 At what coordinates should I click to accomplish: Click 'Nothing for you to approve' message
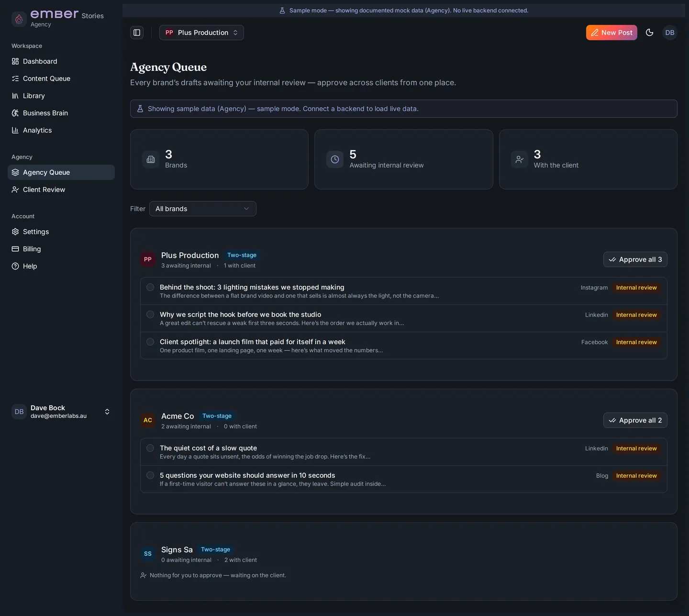(x=218, y=575)
